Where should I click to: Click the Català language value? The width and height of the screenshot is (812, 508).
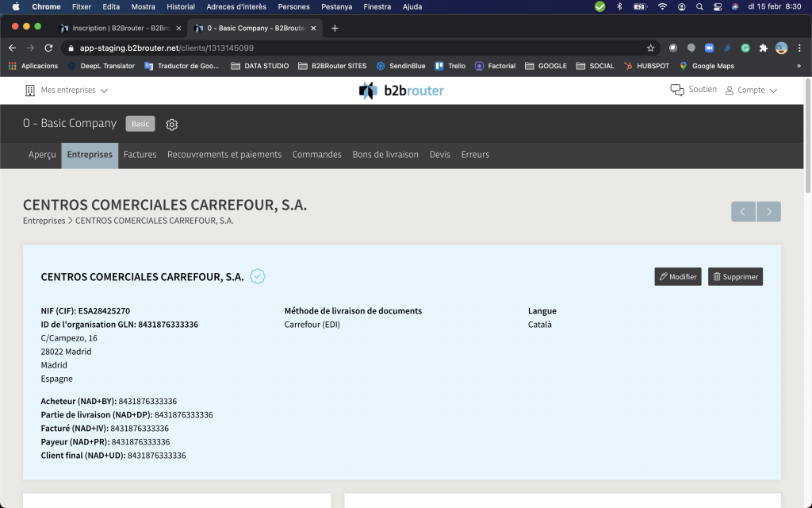coord(539,325)
